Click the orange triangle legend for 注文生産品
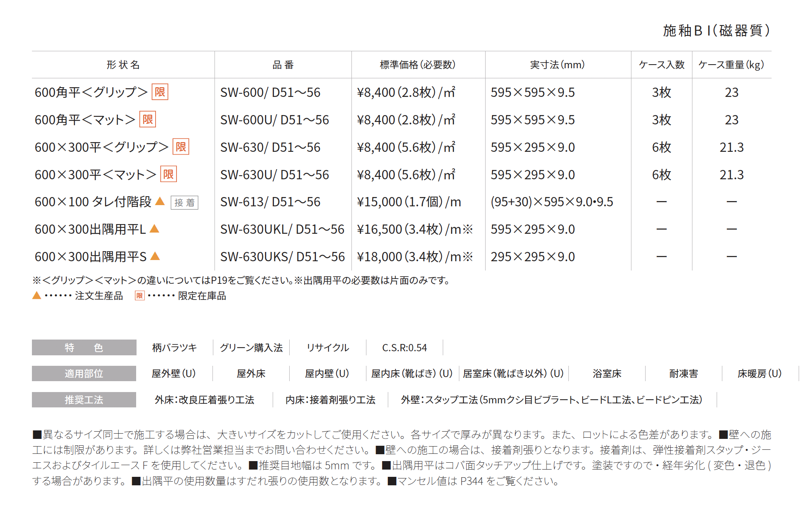This screenshot has width=812, height=516. 37,296
